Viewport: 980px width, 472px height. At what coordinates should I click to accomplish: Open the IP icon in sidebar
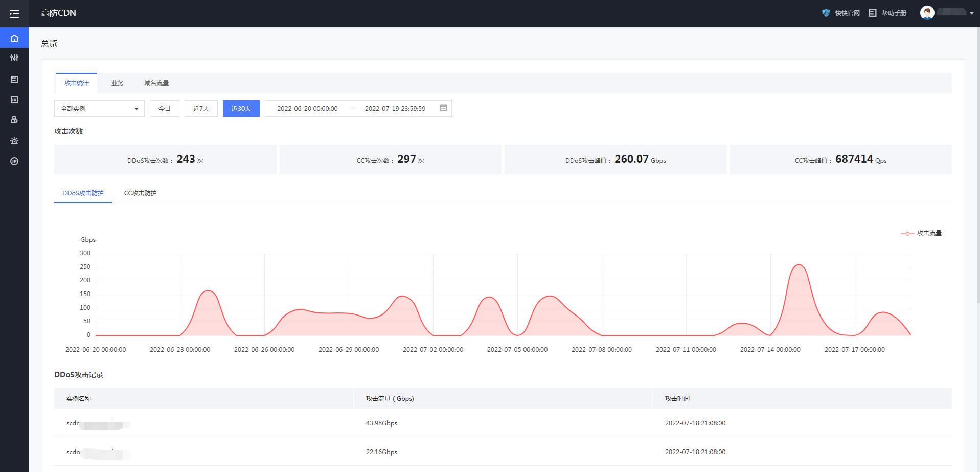(14, 161)
